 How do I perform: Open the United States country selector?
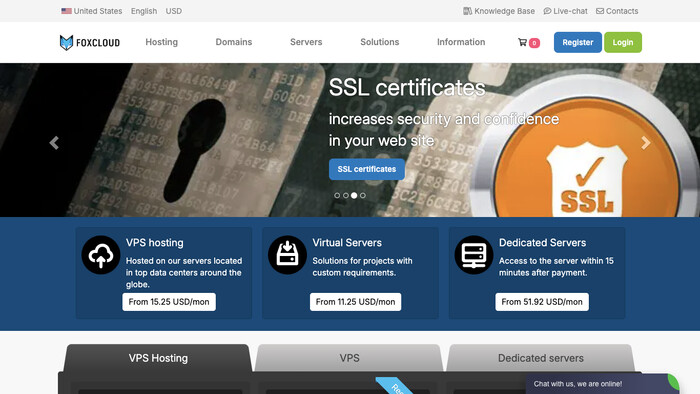coord(92,11)
